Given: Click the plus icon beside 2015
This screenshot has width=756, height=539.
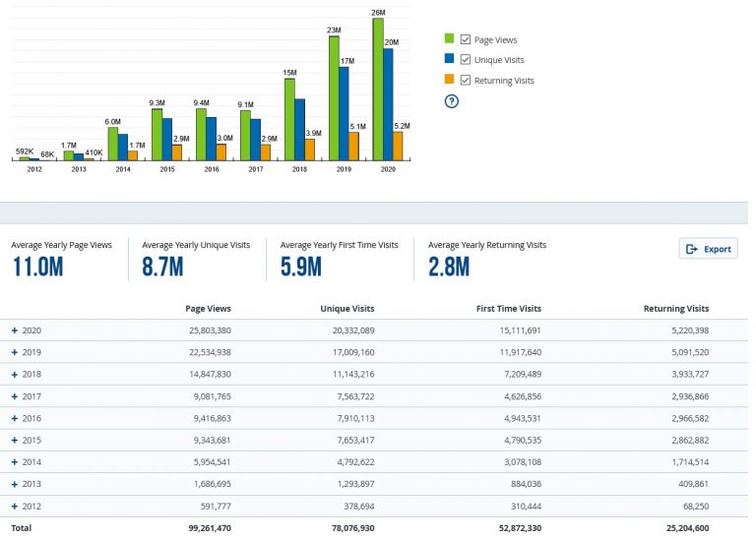Looking at the screenshot, I should [15, 441].
